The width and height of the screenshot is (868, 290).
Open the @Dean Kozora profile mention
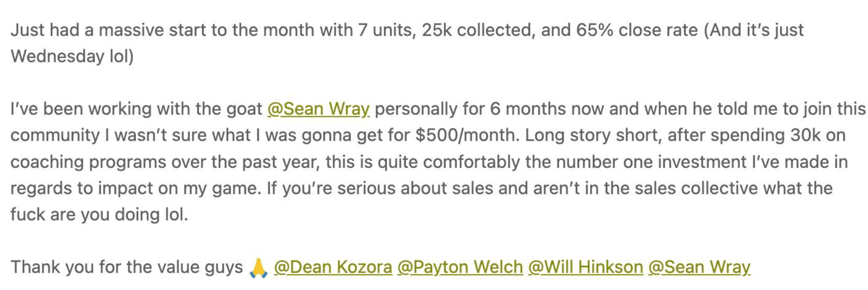click(333, 267)
